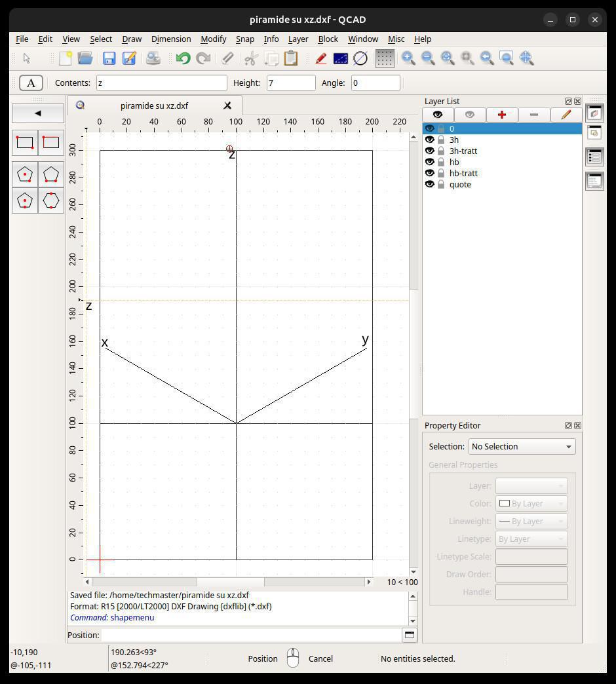The width and height of the screenshot is (616, 684).
Task: Open the Snap menu
Action: click(x=244, y=39)
